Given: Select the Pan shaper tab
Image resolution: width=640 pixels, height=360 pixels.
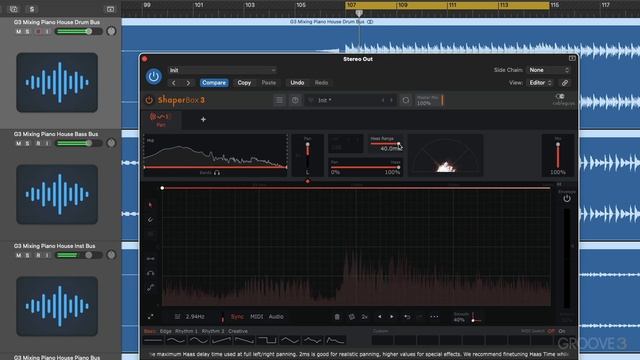Looking at the screenshot, I should (161, 120).
